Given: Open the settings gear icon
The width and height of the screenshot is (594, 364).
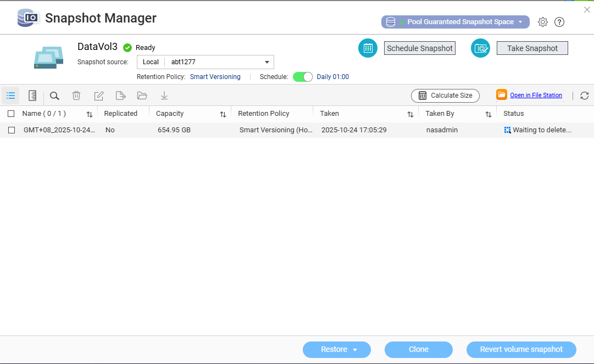Looking at the screenshot, I should [x=543, y=22].
